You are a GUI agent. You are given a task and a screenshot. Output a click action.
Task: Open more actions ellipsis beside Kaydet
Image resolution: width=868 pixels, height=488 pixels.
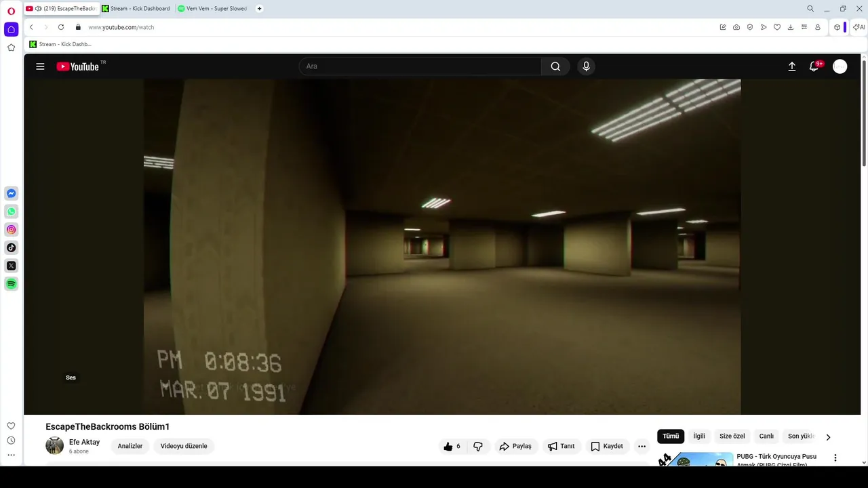(x=642, y=446)
